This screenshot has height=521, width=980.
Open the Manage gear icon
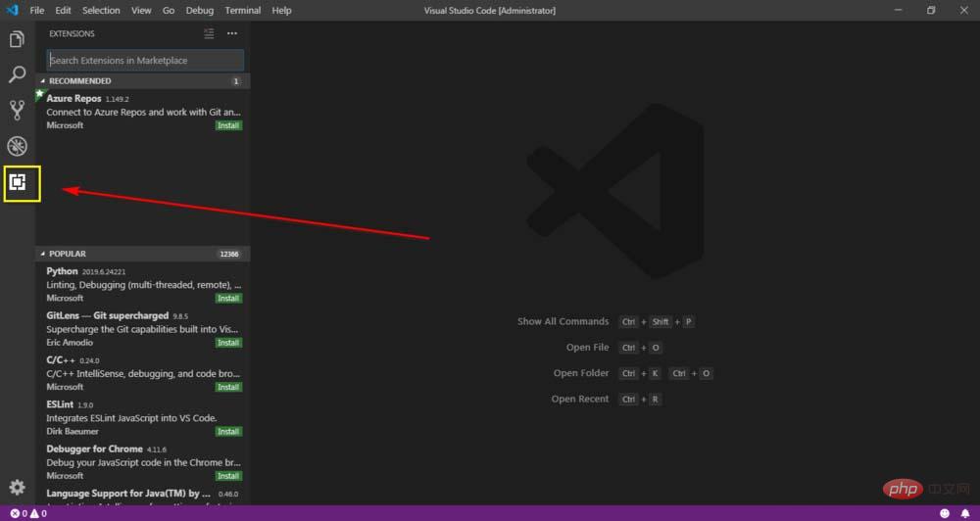click(x=17, y=487)
